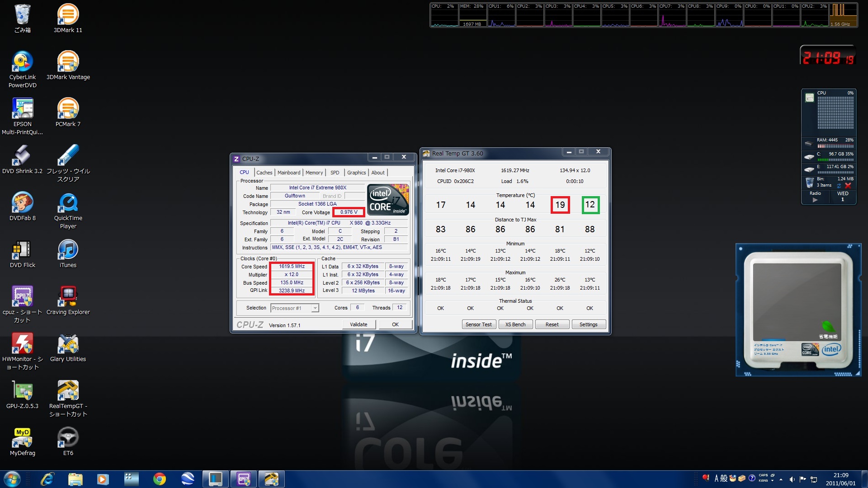Select the SPD tab in CPU-Z

(335, 173)
